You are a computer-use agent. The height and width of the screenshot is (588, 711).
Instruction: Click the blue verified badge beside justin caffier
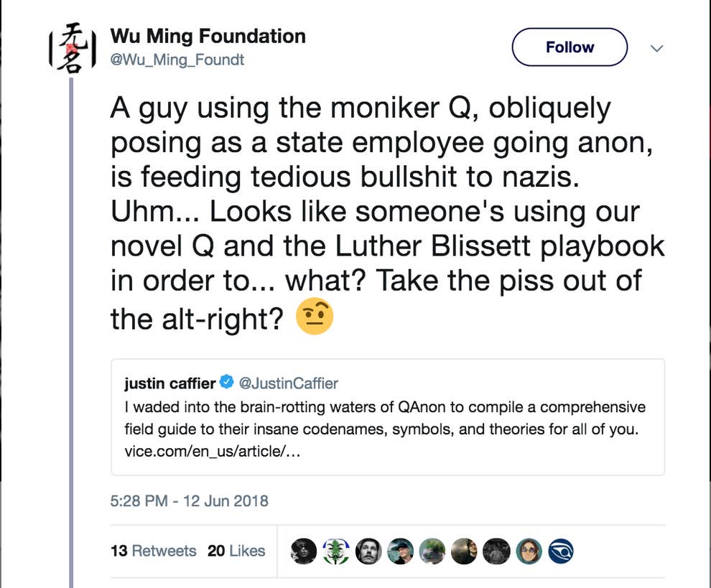click(x=226, y=383)
